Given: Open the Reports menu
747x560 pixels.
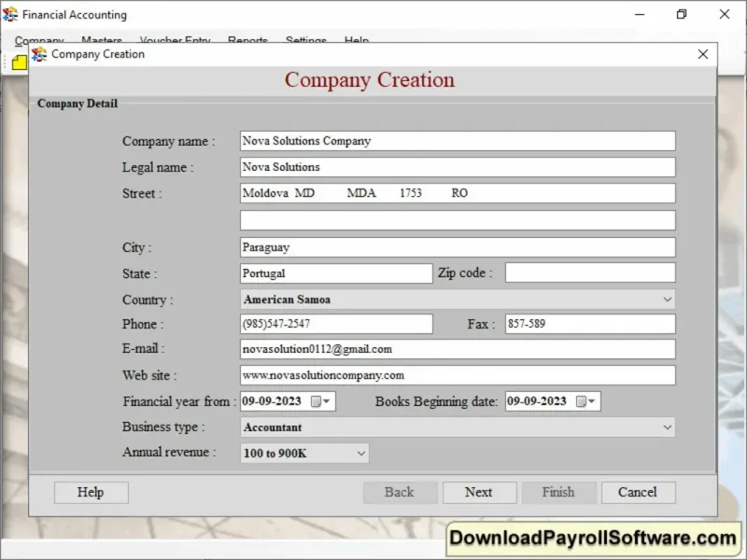Looking at the screenshot, I should (x=247, y=40).
